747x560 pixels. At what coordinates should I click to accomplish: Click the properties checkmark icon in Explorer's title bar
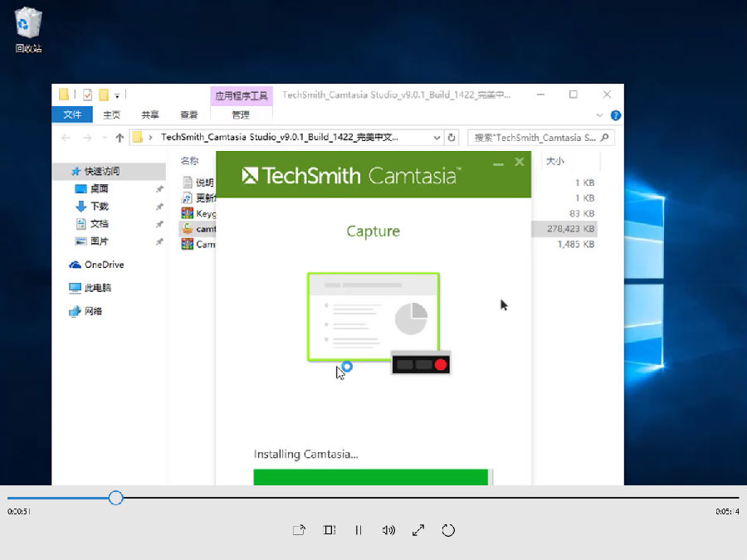click(x=88, y=95)
